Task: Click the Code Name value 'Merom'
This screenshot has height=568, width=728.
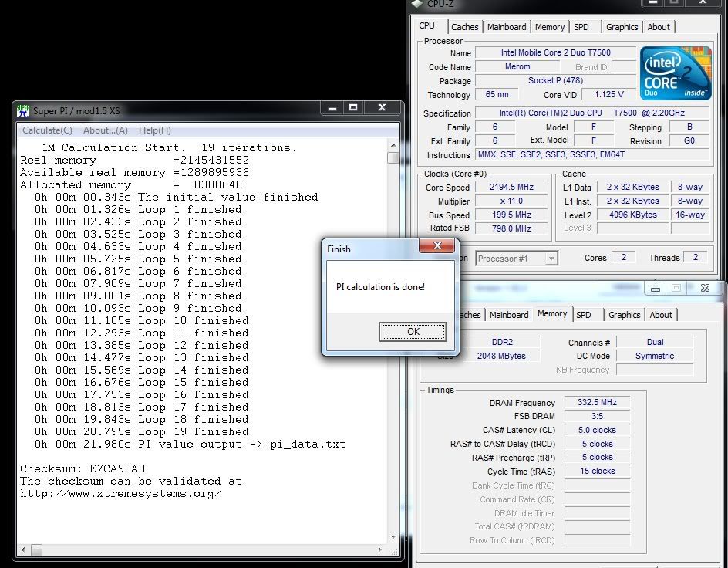Action: coord(517,67)
